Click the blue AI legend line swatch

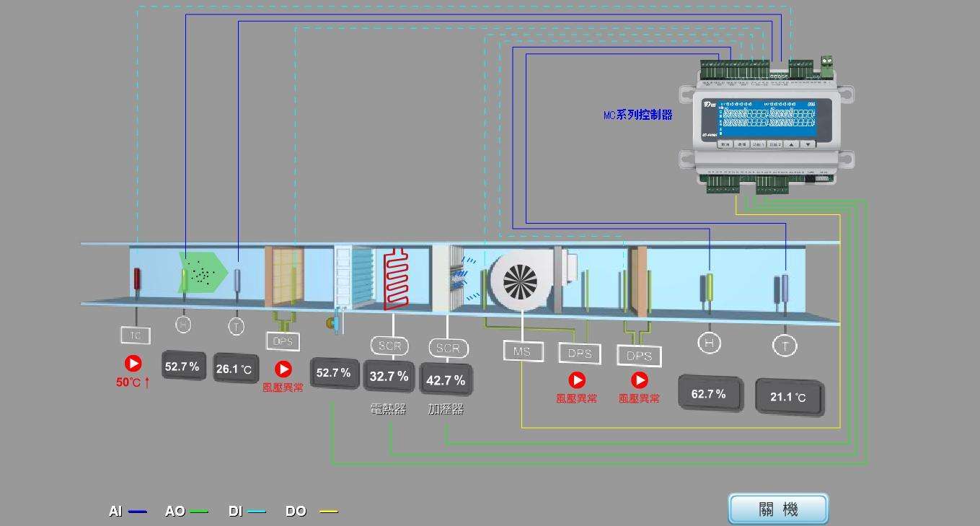click(x=137, y=512)
